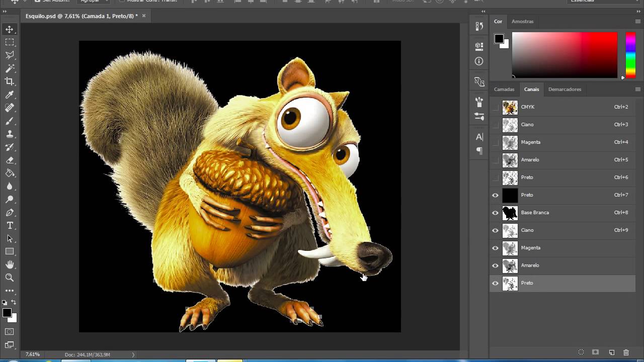Switch to the Canais tab

tap(531, 89)
